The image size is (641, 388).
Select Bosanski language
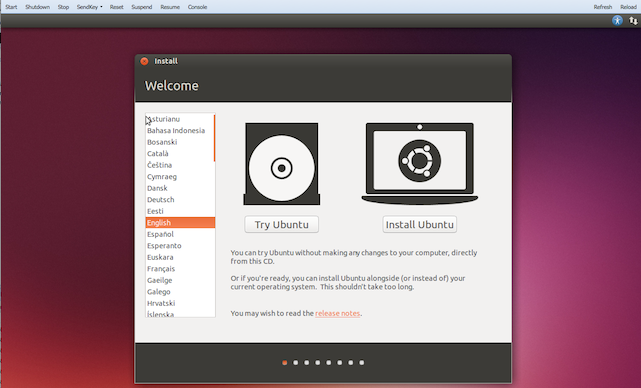[179, 142]
